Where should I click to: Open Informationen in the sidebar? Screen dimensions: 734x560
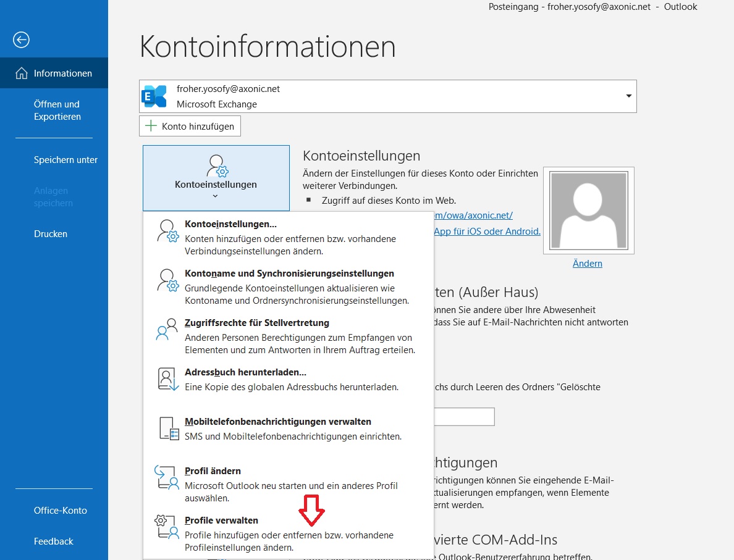tap(54, 73)
